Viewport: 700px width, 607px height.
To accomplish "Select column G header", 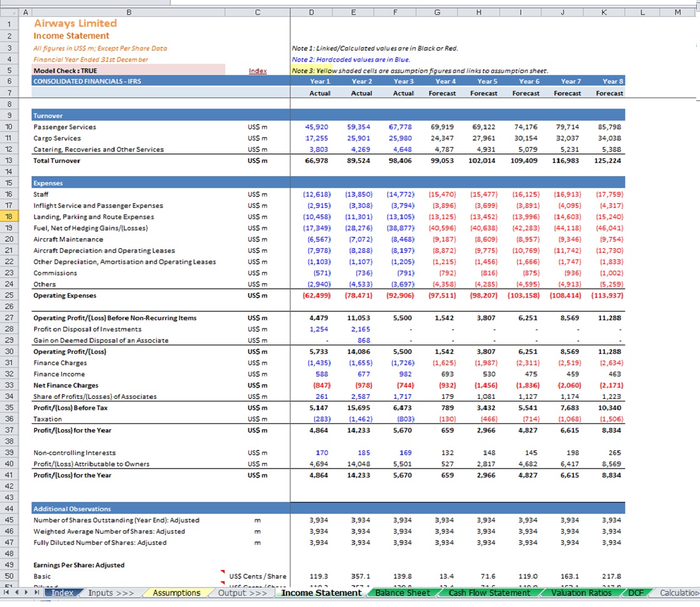I will tap(437, 13).
